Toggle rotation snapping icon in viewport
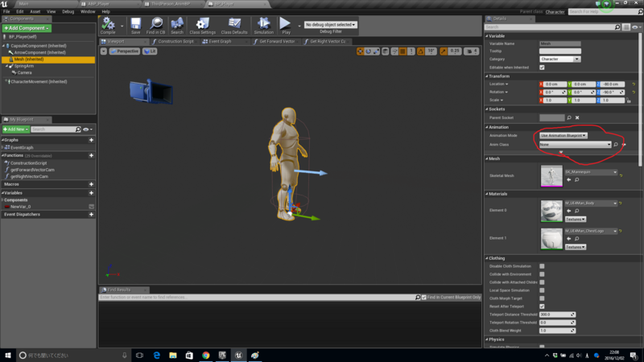Image resolution: width=644 pixels, height=362 pixels. (x=420, y=51)
